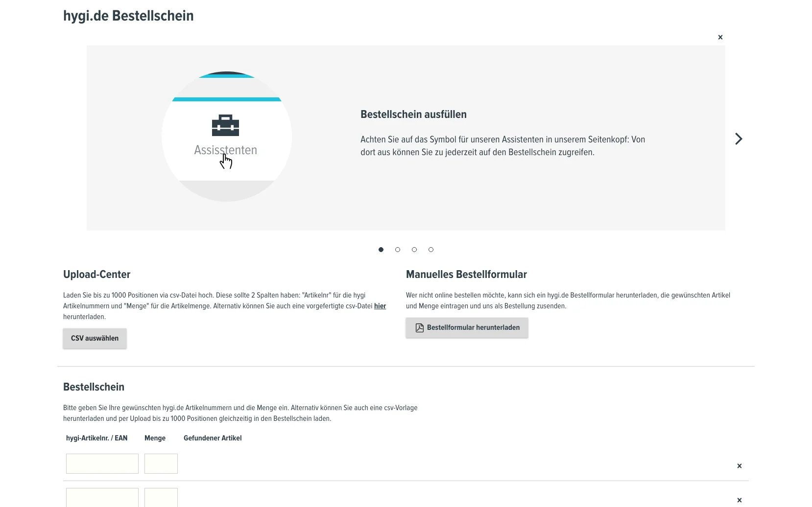Viewport: 812px width, 507px height.
Task: Focus first hygi-Artikelnr. / EAN input field
Action: [x=102, y=463]
